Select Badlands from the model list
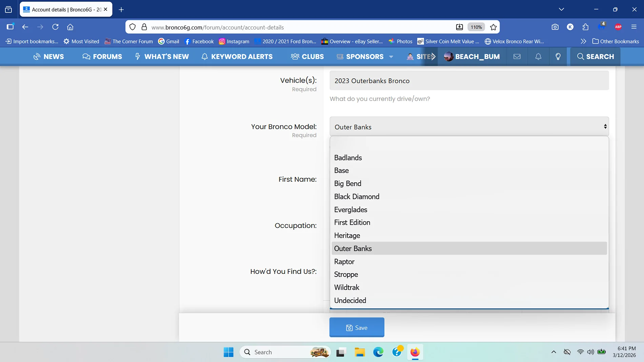The image size is (644, 362). click(469, 158)
